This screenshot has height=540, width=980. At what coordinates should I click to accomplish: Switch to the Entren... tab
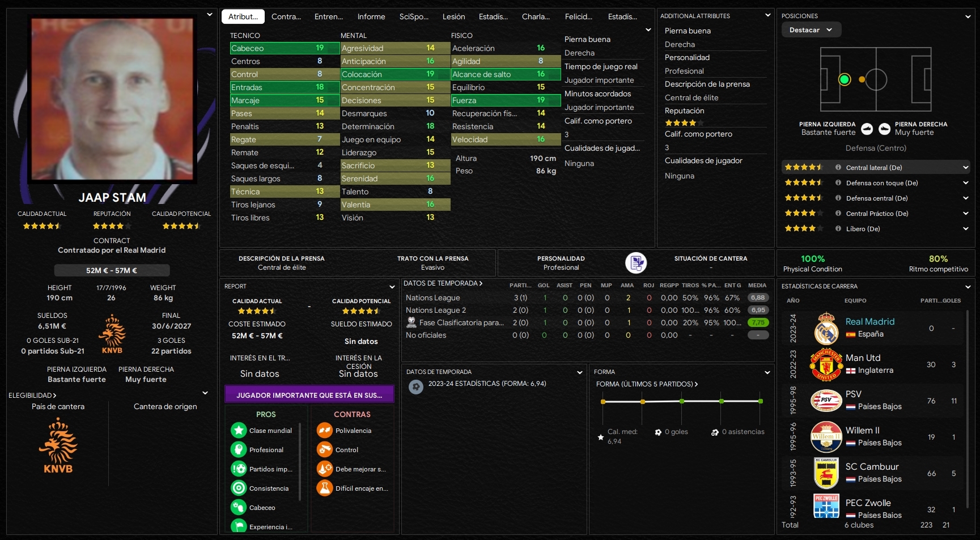(x=329, y=16)
